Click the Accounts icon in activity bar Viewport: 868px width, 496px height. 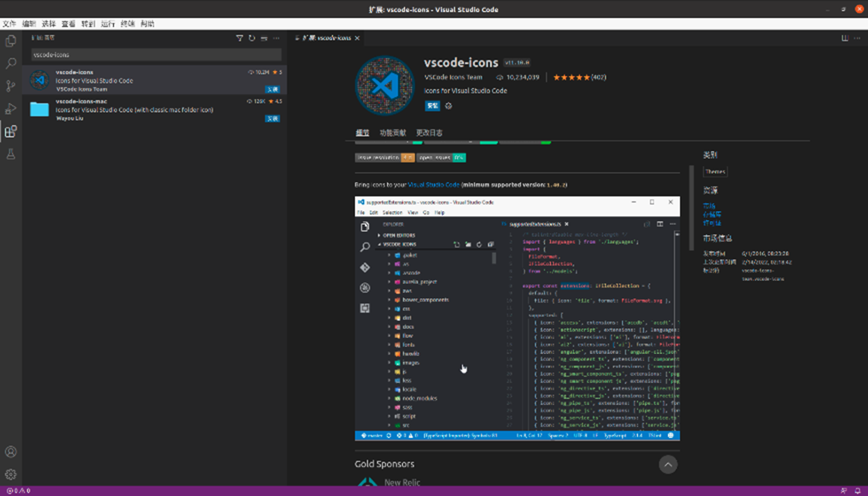10,452
